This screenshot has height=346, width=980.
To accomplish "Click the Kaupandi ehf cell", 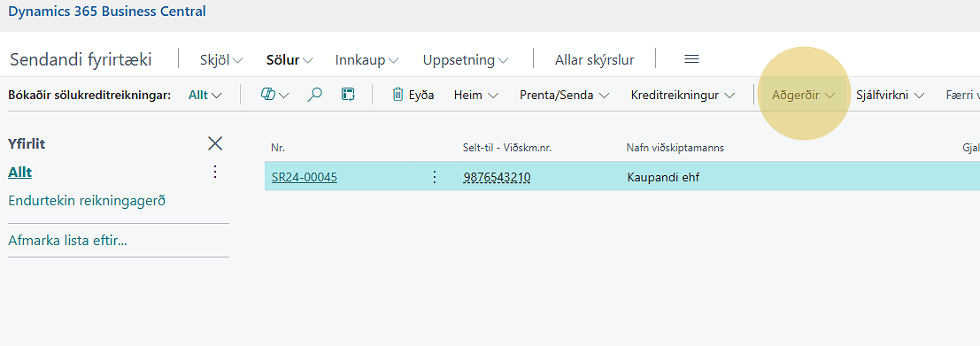I will (663, 177).
